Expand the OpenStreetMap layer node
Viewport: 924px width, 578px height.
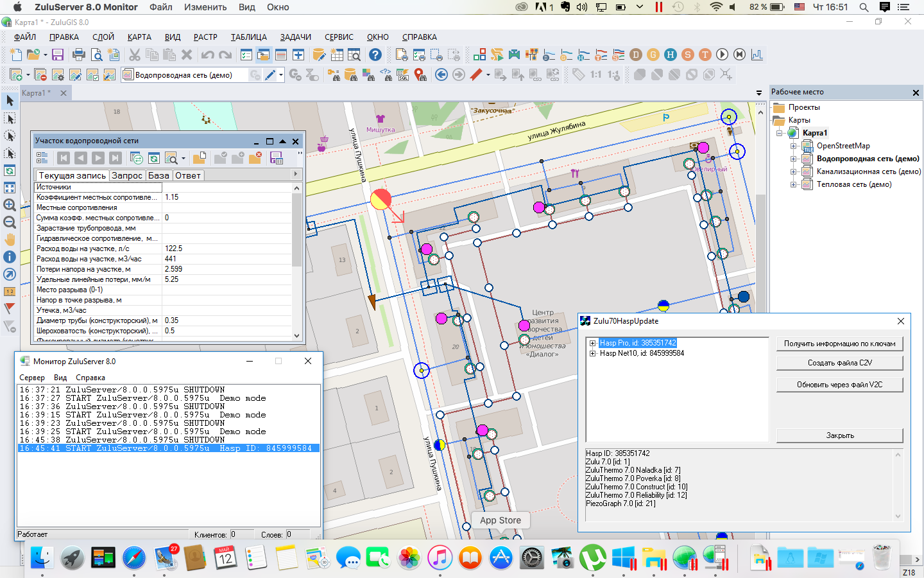[x=794, y=146]
